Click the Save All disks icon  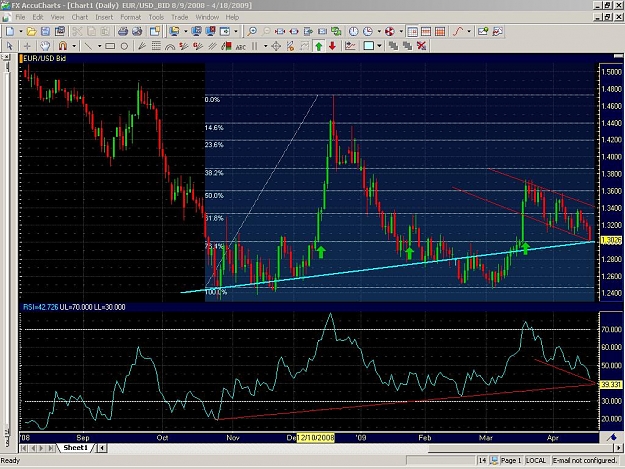(x=60, y=31)
